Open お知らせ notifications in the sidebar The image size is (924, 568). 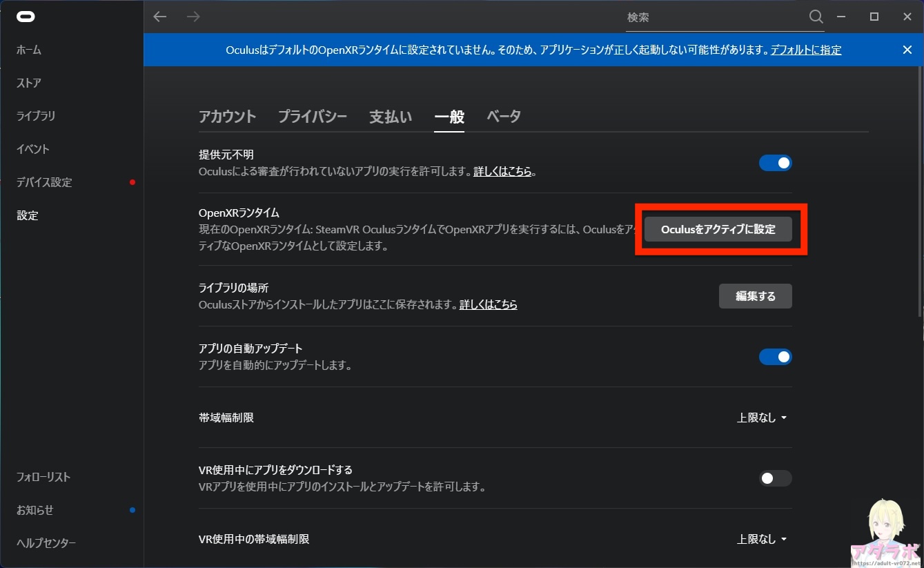pyautogui.click(x=35, y=510)
